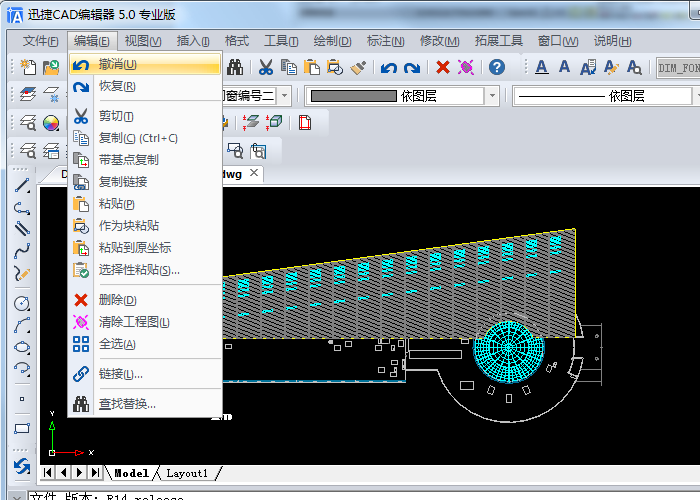This screenshot has height=500, width=700.
Task: Select Paste as block (作为块粘贴)
Action: (x=145, y=226)
